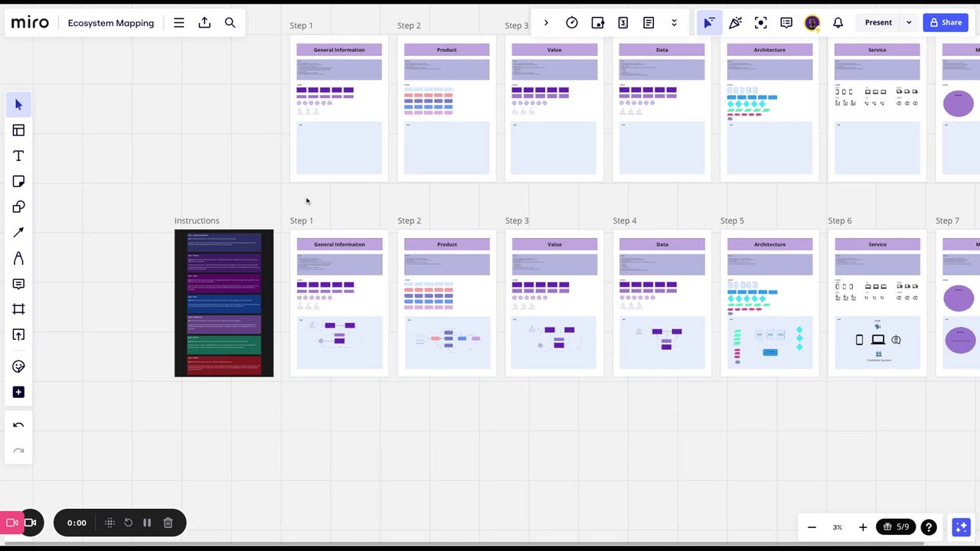The width and height of the screenshot is (980, 551).
Task: Select the top row Product frame
Action: coord(446,108)
